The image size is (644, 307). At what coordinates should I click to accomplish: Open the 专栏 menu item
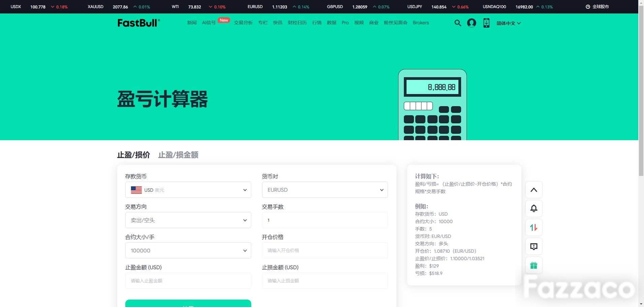(263, 23)
